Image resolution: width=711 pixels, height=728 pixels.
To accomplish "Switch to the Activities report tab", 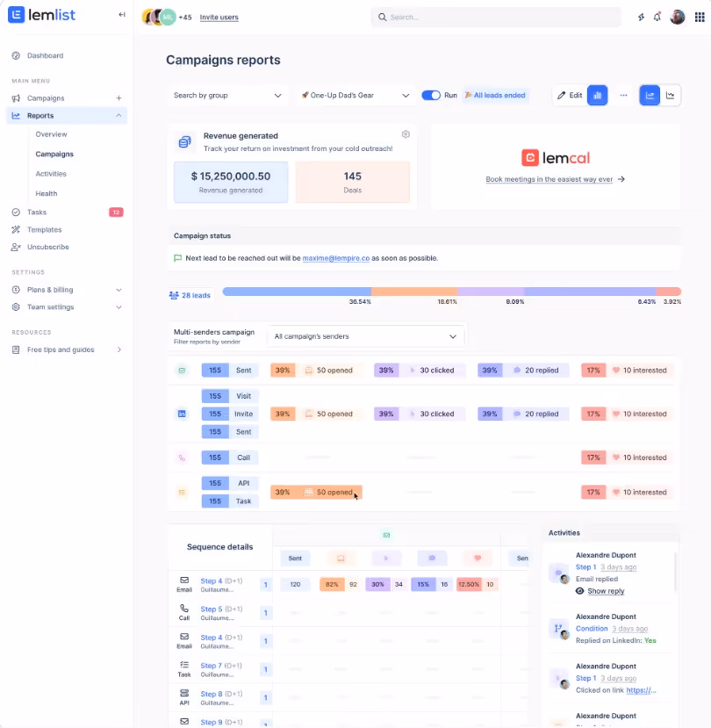I will pyautogui.click(x=51, y=173).
